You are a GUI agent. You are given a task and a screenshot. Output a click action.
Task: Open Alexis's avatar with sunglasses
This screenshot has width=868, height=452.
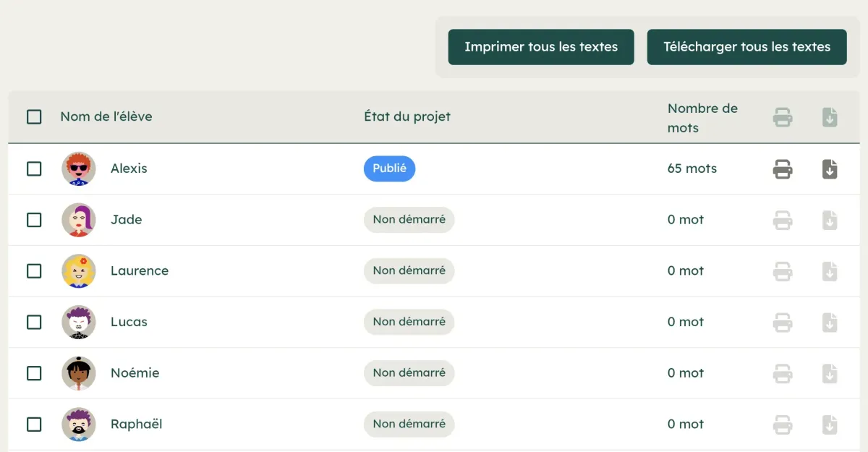click(x=79, y=169)
